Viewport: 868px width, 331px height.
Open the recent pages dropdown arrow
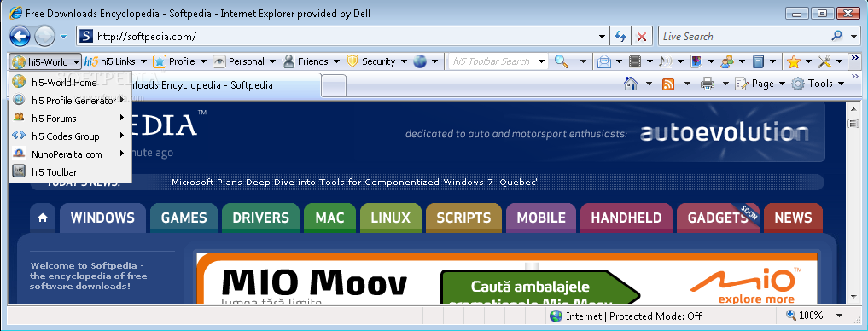pos(64,37)
